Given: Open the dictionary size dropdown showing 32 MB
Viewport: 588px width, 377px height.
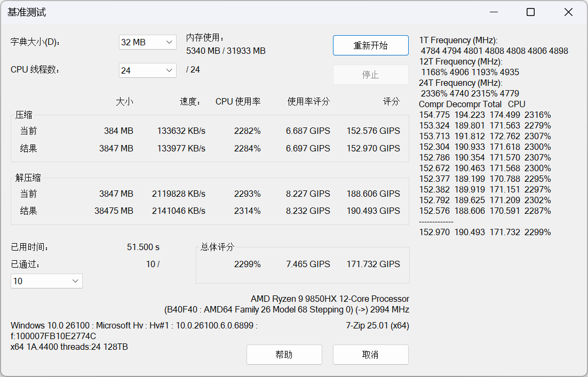Looking at the screenshot, I should [147, 42].
